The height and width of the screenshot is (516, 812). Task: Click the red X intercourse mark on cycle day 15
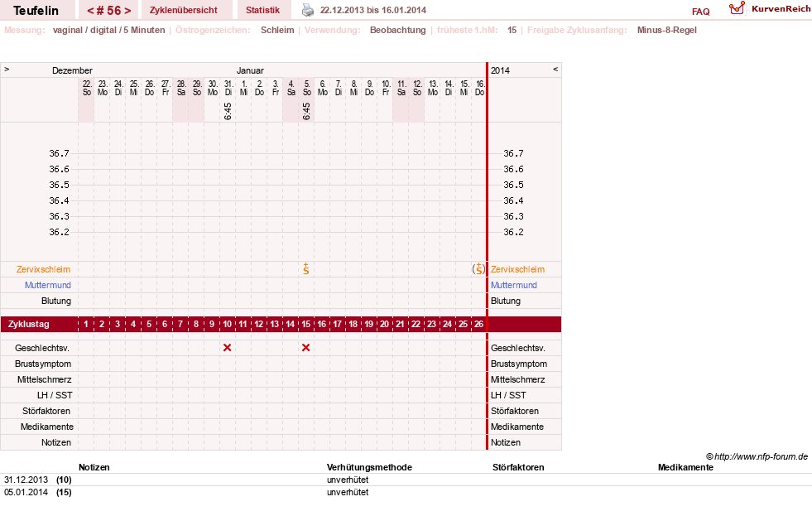306,348
